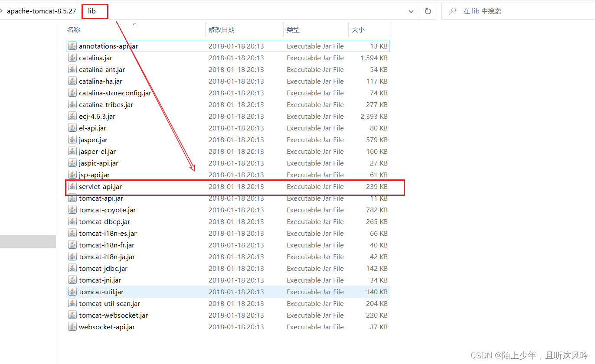Click the jar icon of servlet-api.jar
The image size is (595, 364).
(72, 186)
